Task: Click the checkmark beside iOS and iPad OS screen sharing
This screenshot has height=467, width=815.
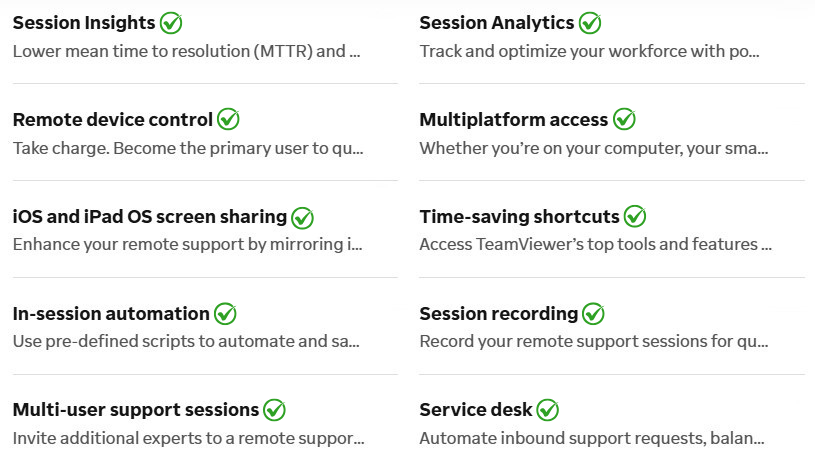Action: pos(303,217)
